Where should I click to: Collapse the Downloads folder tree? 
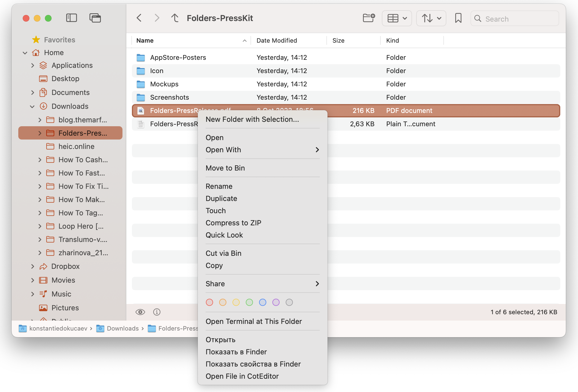(x=32, y=106)
